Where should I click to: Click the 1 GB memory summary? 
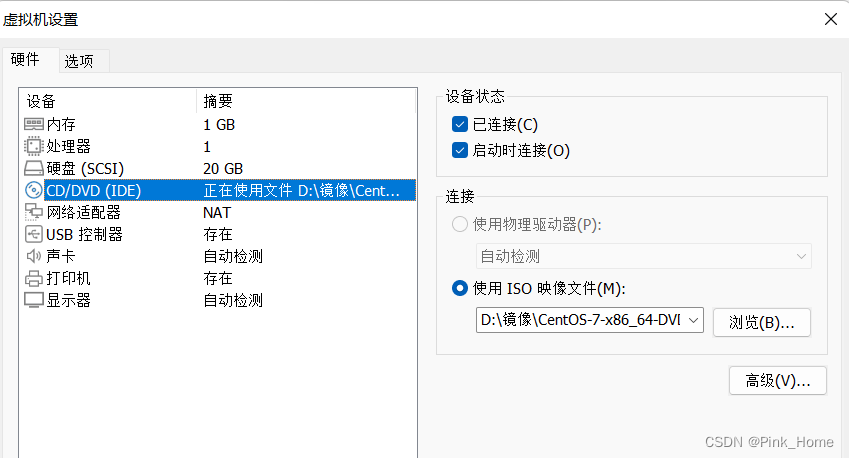tap(219, 125)
